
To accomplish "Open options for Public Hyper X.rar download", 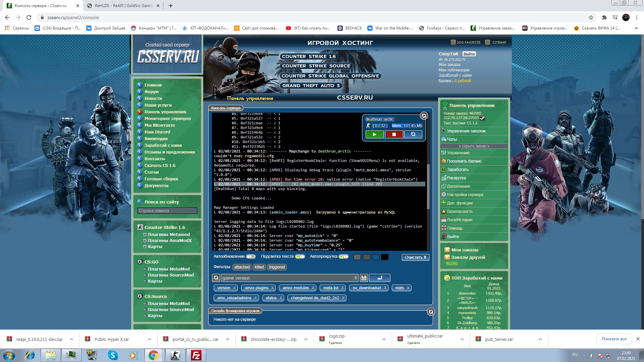I will (x=150, y=339).
